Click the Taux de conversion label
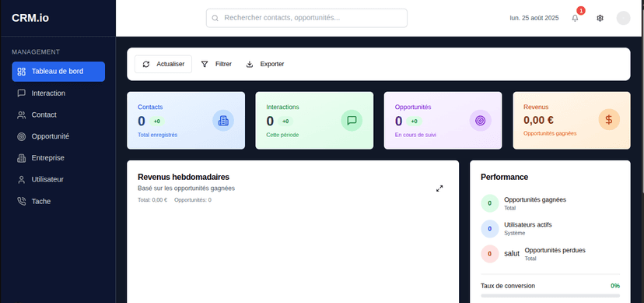644x303 pixels. pyautogui.click(x=508, y=286)
